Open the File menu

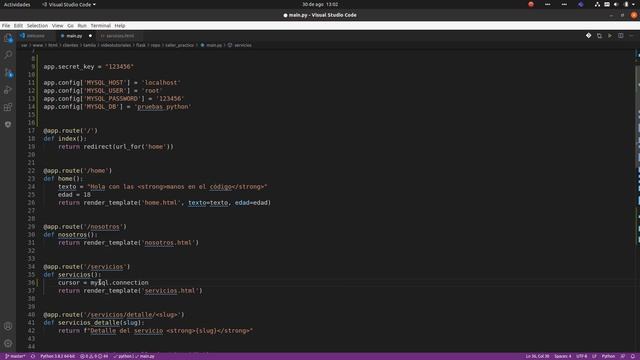pos(6,26)
